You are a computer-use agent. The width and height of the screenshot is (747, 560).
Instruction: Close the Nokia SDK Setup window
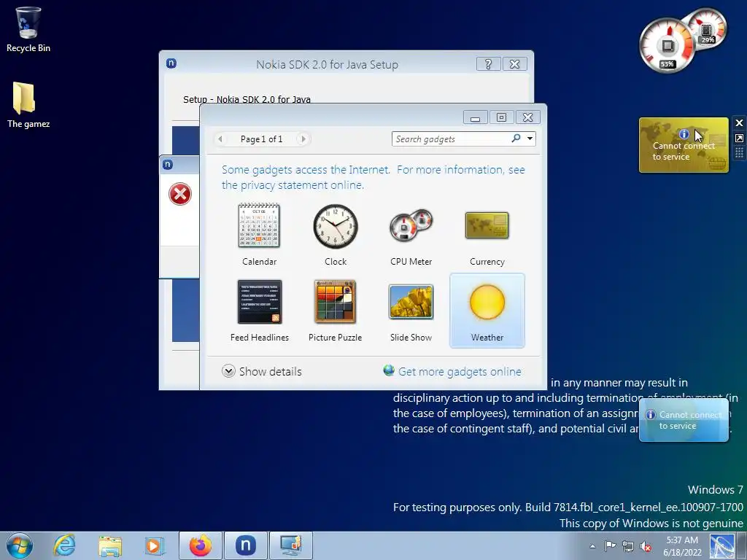point(514,64)
